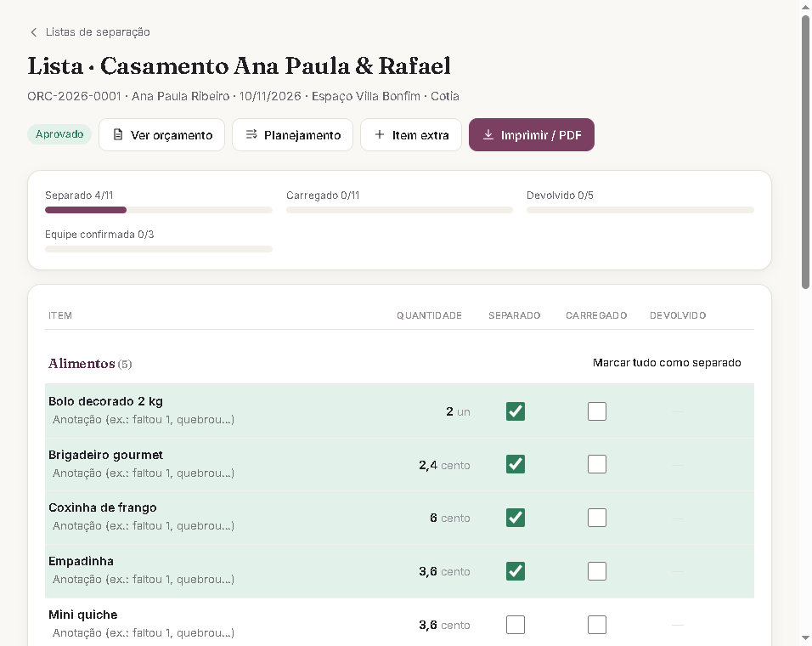
Task: Click the Equipe confirmada 0/3 progress bar
Action: click(159, 249)
